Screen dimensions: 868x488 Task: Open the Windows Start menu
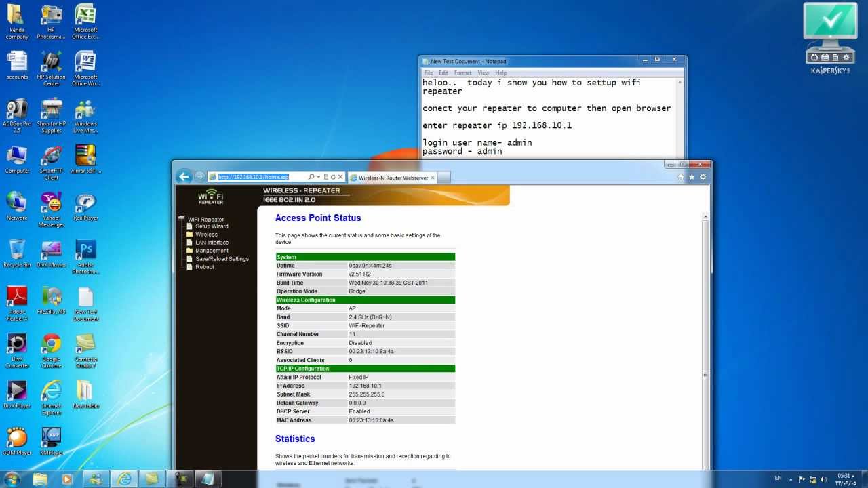click(x=12, y=479)
